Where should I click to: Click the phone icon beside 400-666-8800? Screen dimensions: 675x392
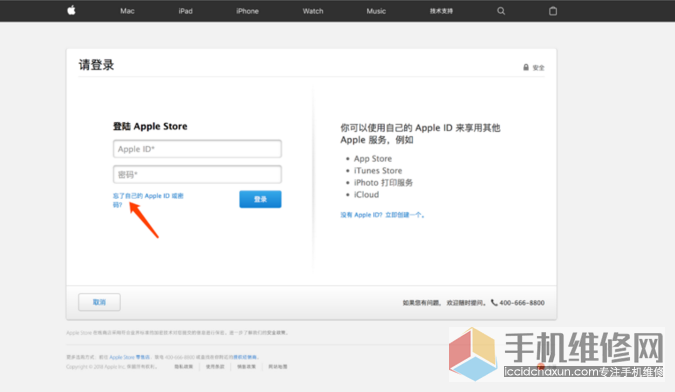click(494, 302)
